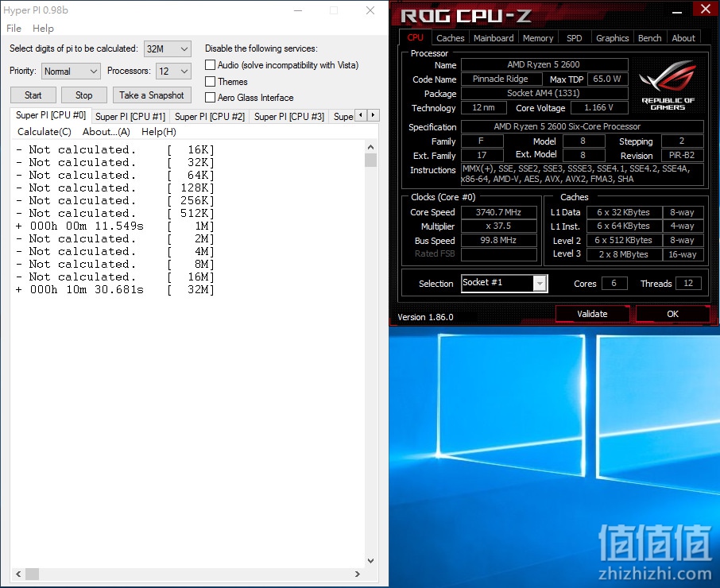Check the Aero Glass Interface option
Viewport: 720px width, 588px height.
211,97
